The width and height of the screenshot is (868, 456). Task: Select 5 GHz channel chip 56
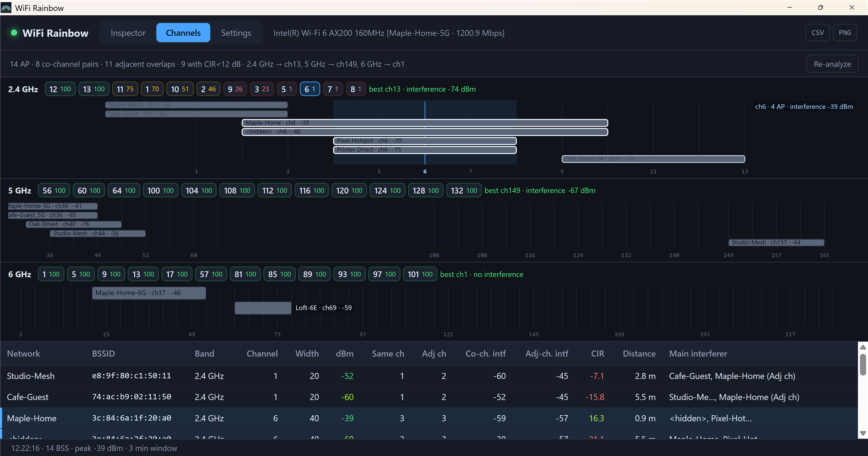pyautogui.click(x=54, y=190)
